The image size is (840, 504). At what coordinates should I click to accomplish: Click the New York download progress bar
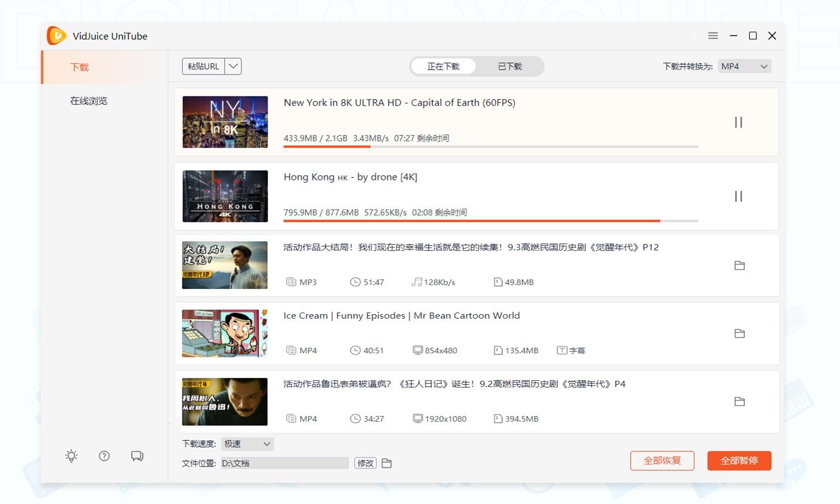tap(491, 147)
